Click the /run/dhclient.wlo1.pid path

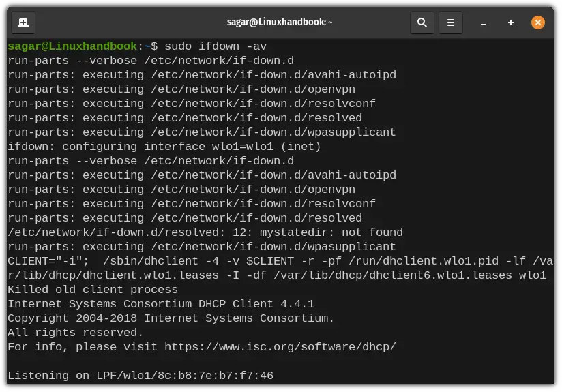(424, 261)
